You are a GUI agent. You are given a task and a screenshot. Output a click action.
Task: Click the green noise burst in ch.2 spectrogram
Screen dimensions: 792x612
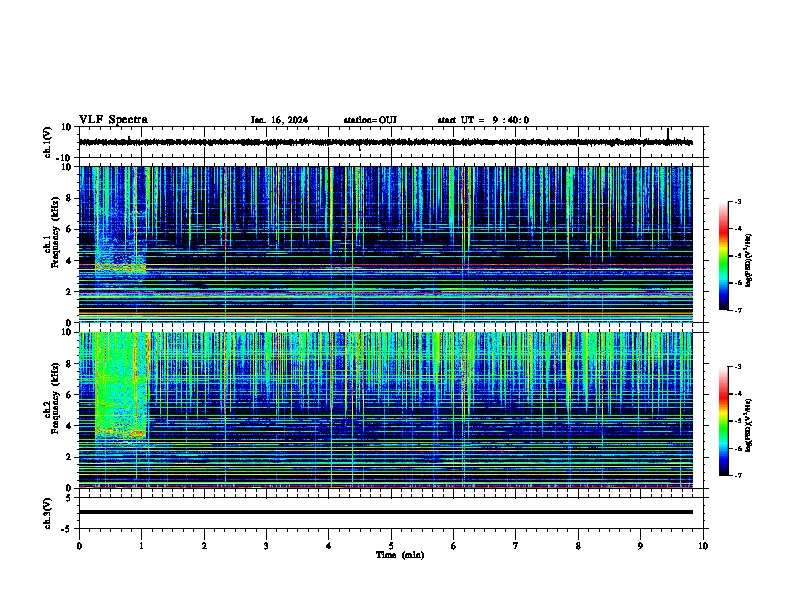tap(120, 385)
